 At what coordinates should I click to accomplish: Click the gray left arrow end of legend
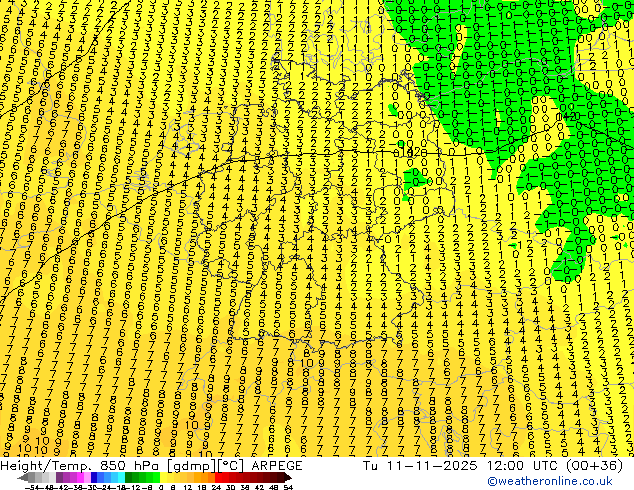(x=23, y=478)
